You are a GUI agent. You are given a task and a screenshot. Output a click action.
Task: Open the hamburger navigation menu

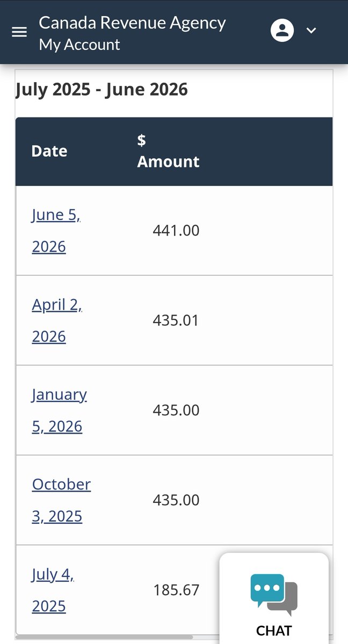[x=19, y=32]
